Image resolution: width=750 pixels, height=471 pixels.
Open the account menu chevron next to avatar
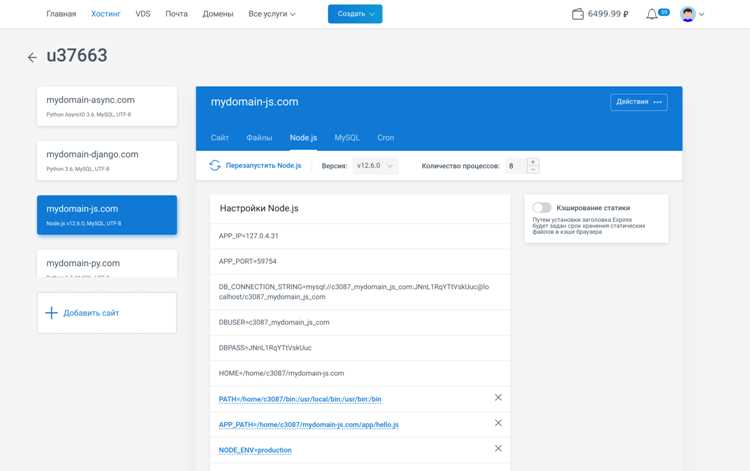point(701,14)
